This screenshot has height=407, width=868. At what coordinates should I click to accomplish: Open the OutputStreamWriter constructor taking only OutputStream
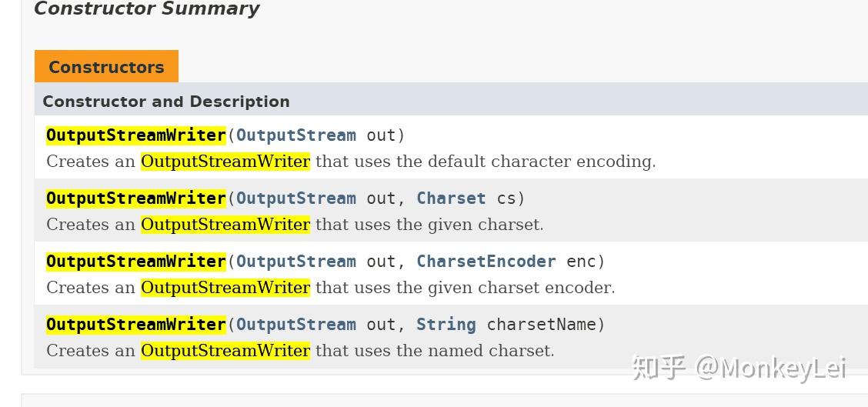pos(136,135)
